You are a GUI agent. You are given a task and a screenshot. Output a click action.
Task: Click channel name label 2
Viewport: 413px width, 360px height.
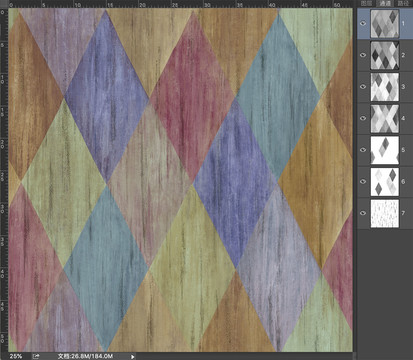(403, 55)
